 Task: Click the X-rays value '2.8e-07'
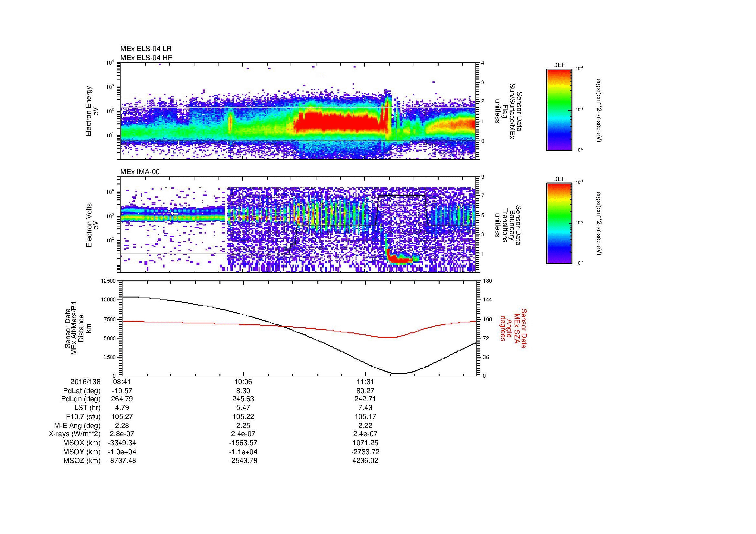click(122, 434)
